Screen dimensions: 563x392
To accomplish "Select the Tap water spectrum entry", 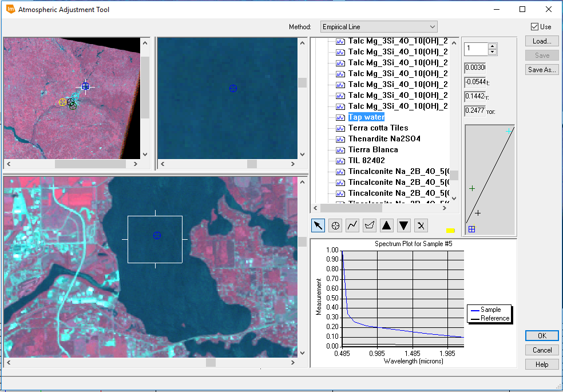I will 366,117.
